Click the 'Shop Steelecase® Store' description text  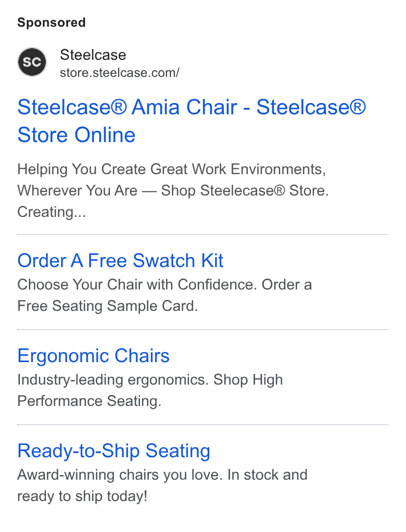tap(245, 190)
